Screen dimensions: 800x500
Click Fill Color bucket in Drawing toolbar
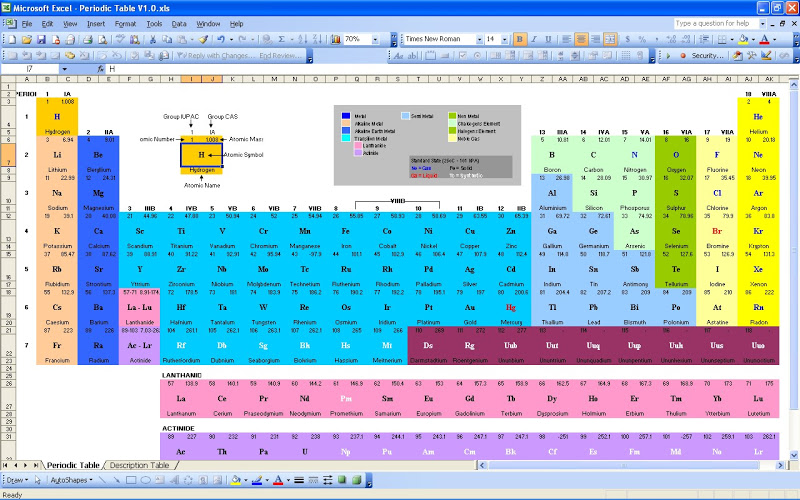coord(235,480)
